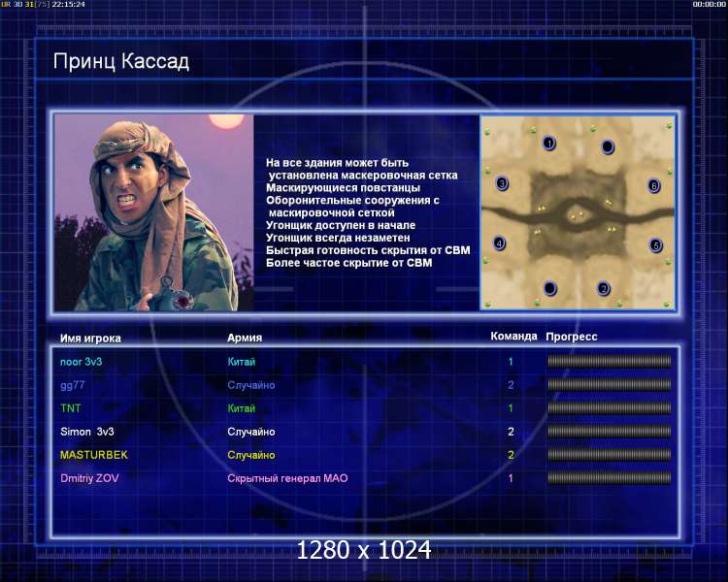728x582 pixels.
Task: Select player name 'Simon 3v3'
Action: tap(87, 432)
